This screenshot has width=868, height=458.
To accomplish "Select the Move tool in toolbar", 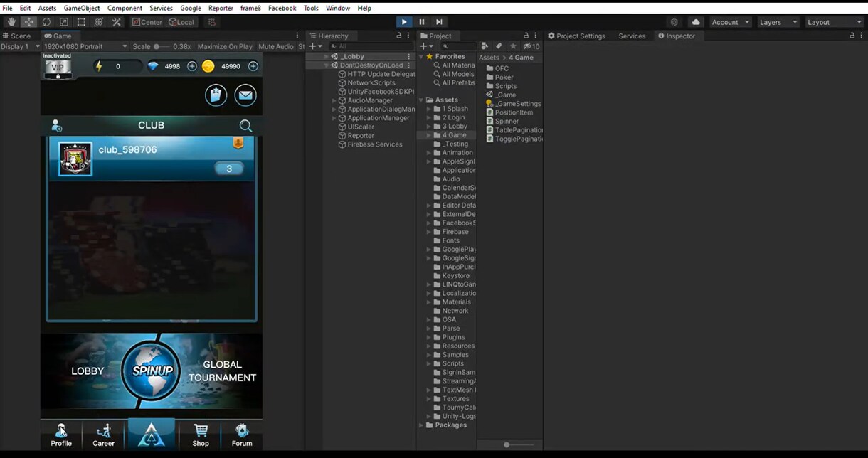I will [29, 22].
